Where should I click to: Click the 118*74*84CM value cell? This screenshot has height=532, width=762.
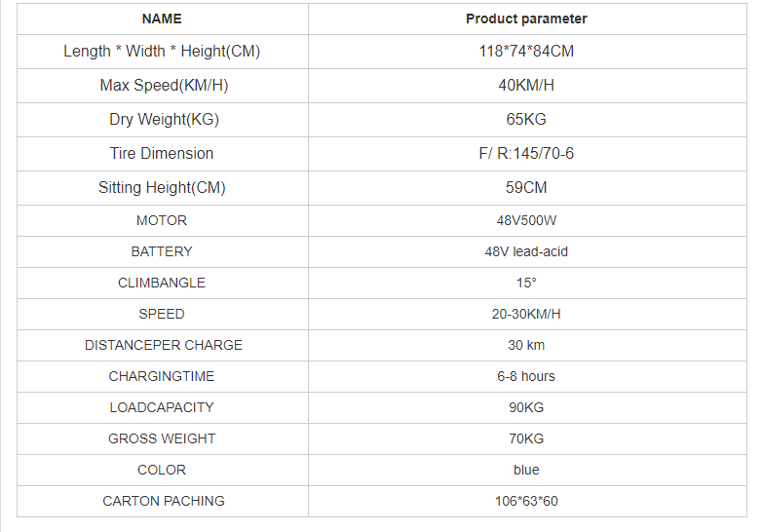(526, 51)
